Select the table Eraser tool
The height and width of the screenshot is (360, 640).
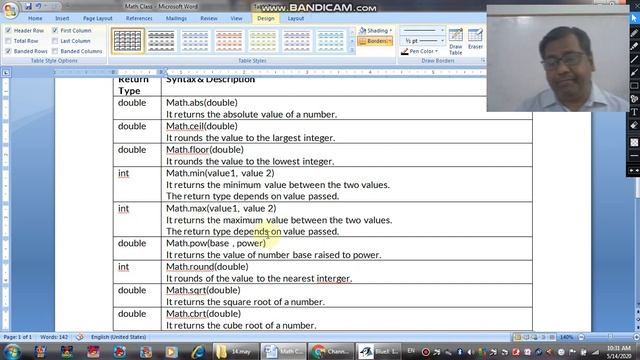[x=475, y=39]
